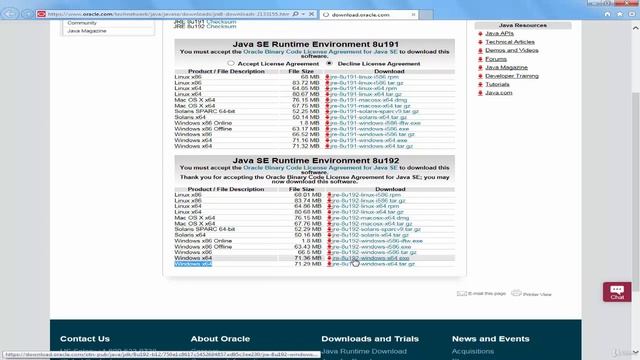Viewport: 640px width, 360px height.
Task: Click the Printer View printer icon
Action: point(516,293)
